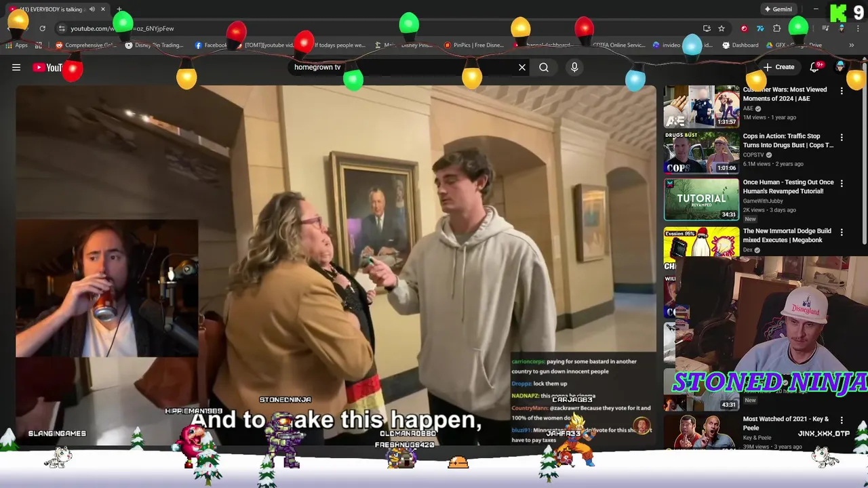
Task: Open the 'Comprehensive Go...' Reddit bookmark
Action: click(x=86, y=45)
